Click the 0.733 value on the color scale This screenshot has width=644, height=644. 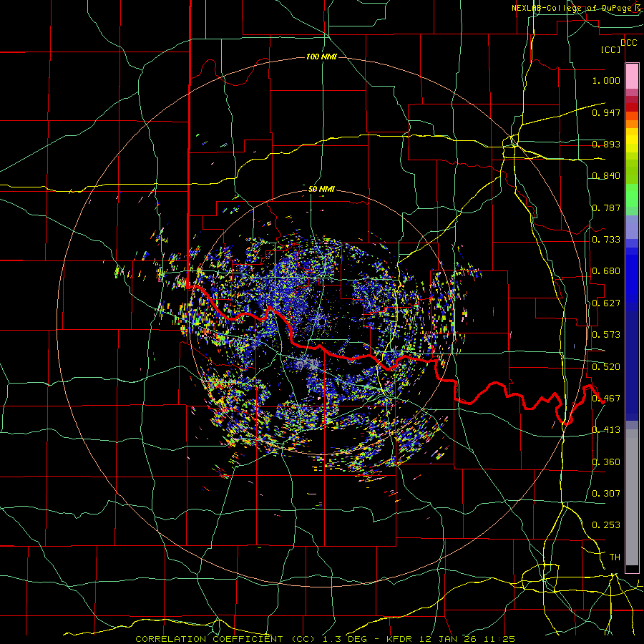point(606,240)
